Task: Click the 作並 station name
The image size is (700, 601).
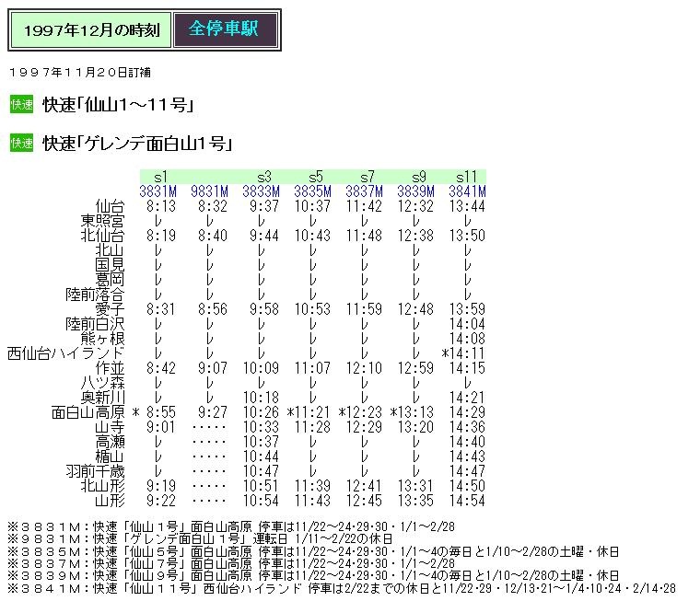Action: pos(110,368)
